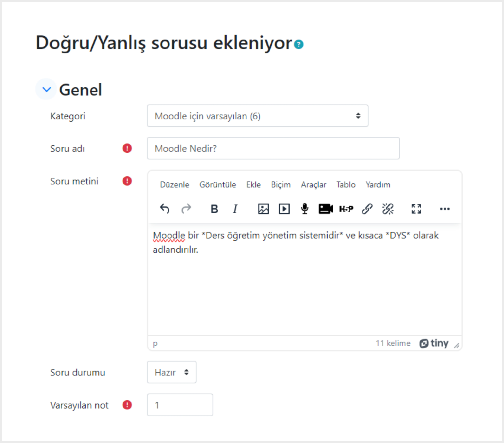This screenshot has height=443, width=504.
Task: Click the Genel section heading
Action: pos(80,90)
